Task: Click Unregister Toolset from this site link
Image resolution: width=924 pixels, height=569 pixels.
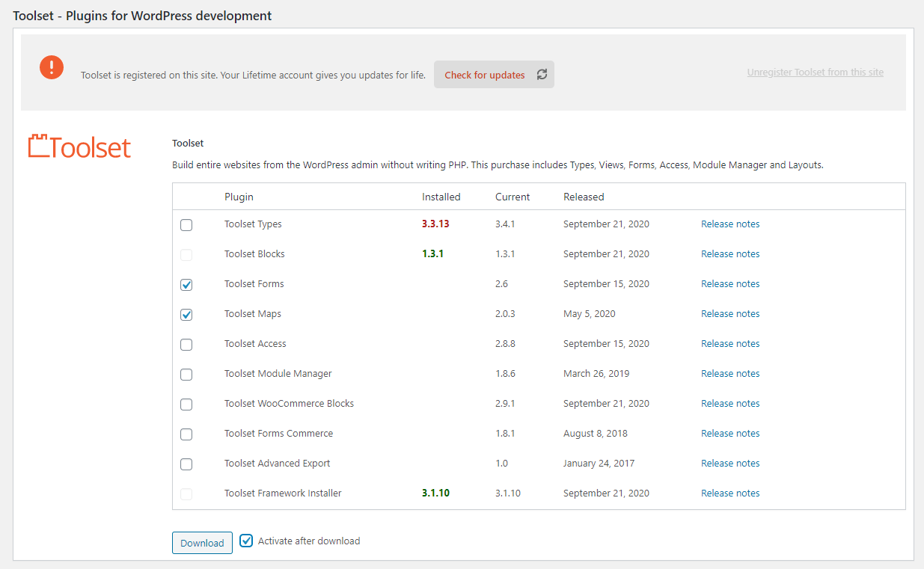Action: click(816, 73)
